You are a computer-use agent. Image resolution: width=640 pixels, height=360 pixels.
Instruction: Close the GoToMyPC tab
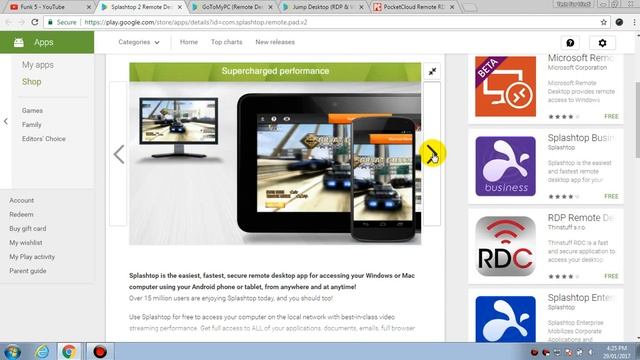[x=270, y=7]
